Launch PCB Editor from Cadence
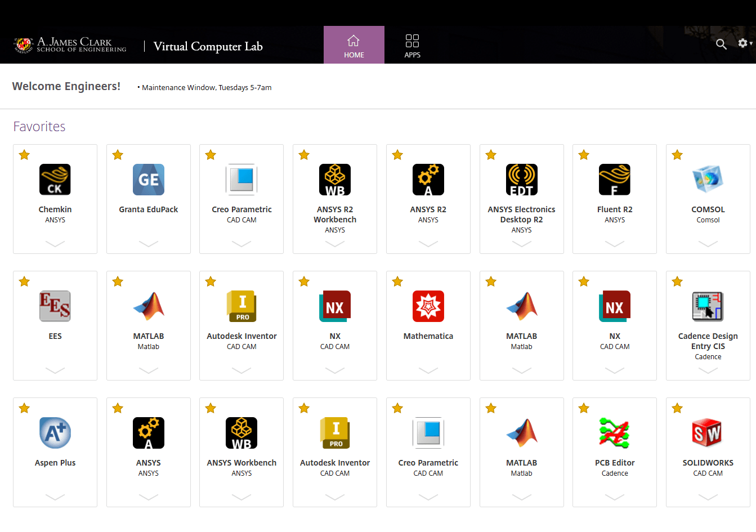The width and height of the screenshot is (756, 532). point(614,433)
